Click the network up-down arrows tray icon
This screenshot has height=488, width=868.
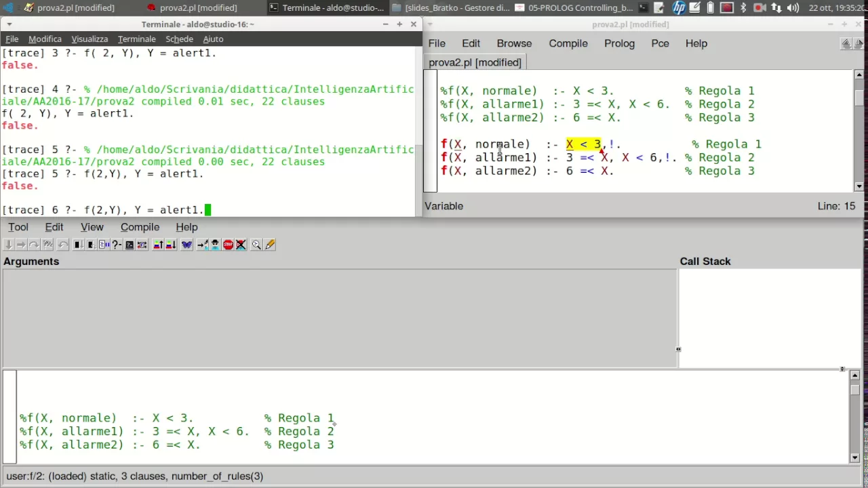click(x=776, y=8)
